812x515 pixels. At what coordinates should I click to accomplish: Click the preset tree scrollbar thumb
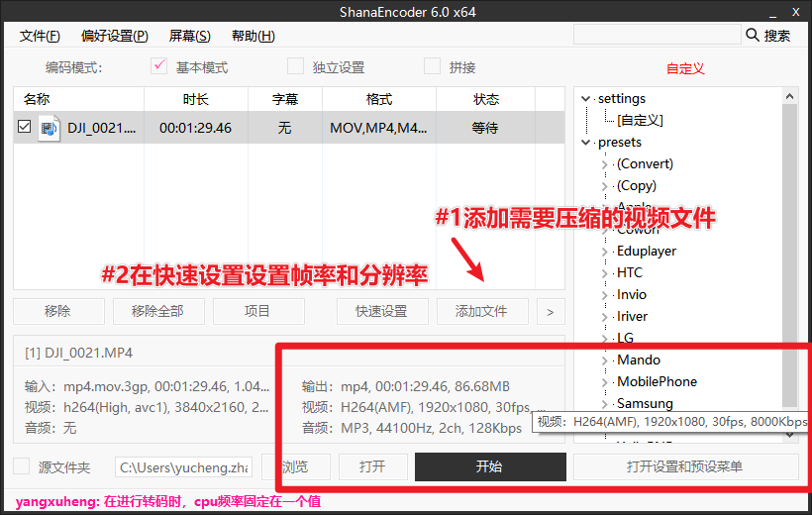pyautogui.click(x=789, y=256)
